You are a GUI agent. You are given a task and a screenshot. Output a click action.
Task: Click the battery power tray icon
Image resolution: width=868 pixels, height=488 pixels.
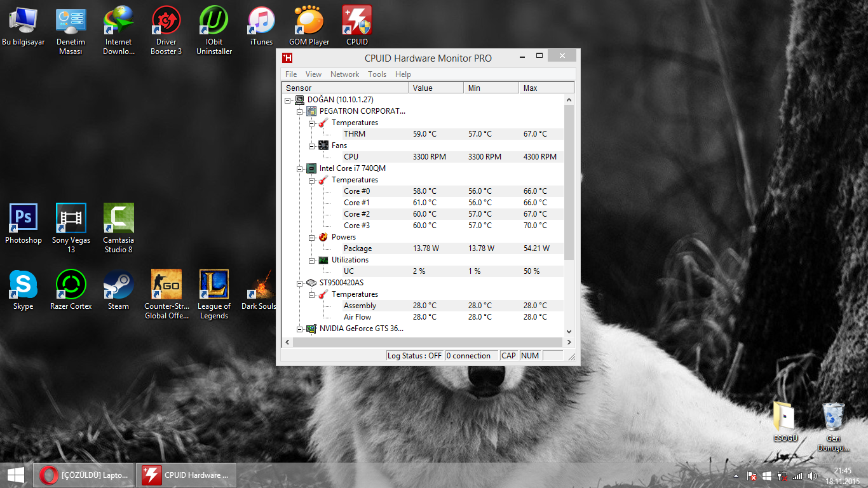782,475
